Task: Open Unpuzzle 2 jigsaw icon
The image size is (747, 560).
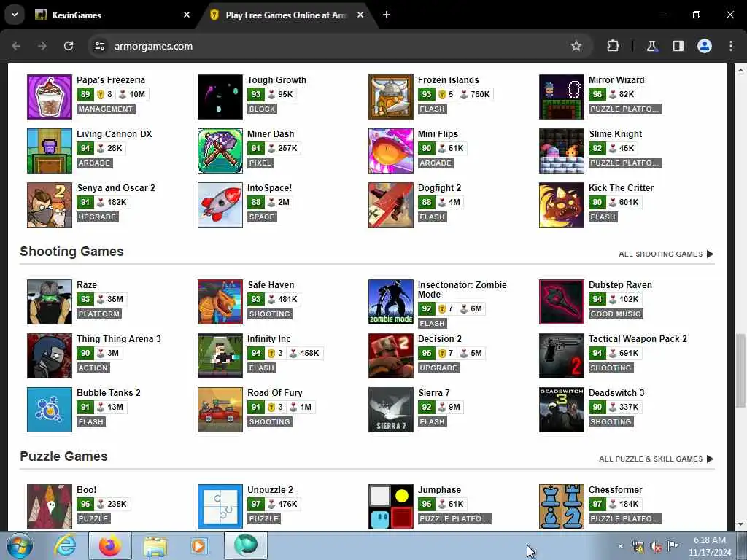Action: click(220, 507)
